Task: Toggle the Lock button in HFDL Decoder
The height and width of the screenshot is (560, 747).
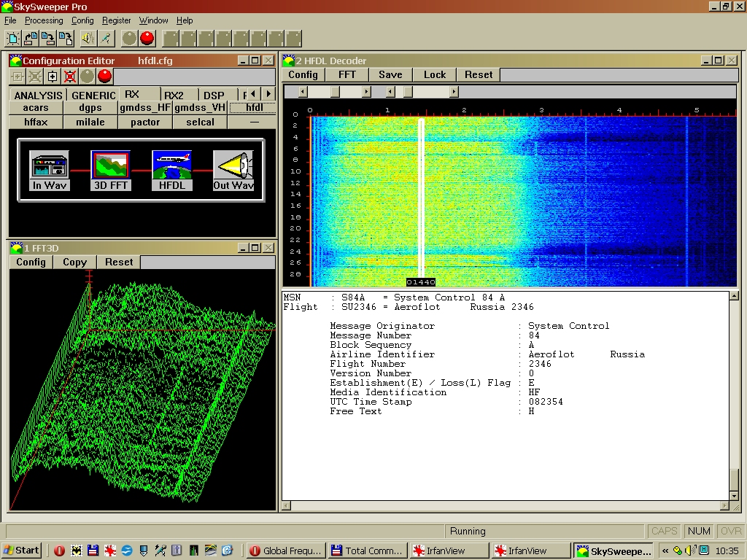Action: pyautogui.click(x=435, y=75)
